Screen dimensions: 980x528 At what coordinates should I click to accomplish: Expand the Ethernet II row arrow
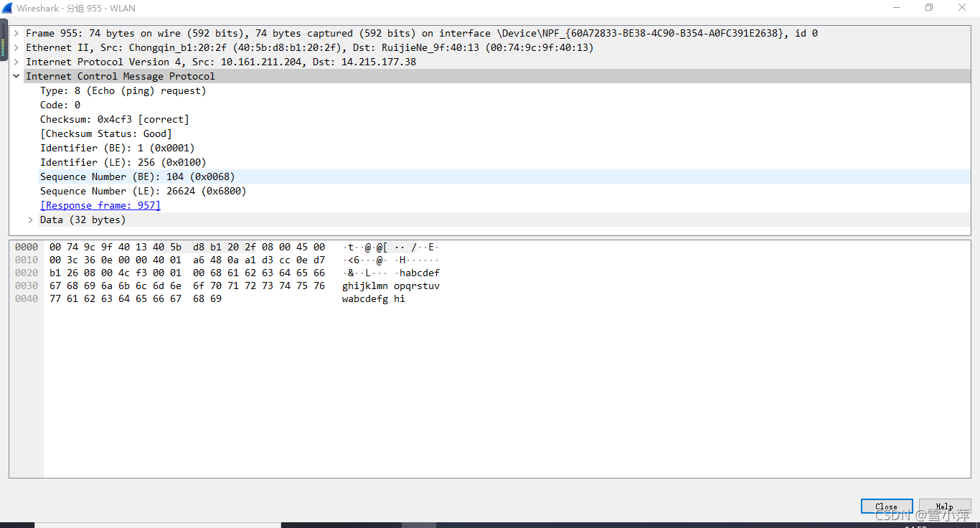pyautogui.click(x=16, y=47)
